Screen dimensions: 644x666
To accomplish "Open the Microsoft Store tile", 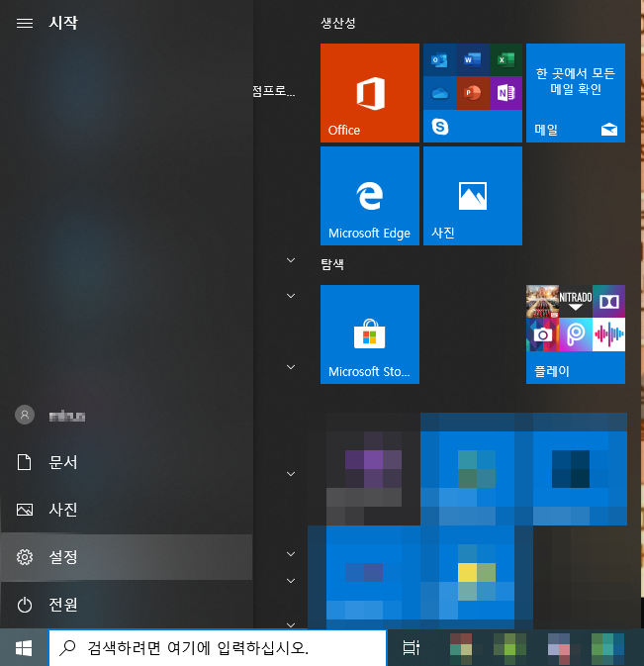I will pyautogui.click(x=370, y=334).
